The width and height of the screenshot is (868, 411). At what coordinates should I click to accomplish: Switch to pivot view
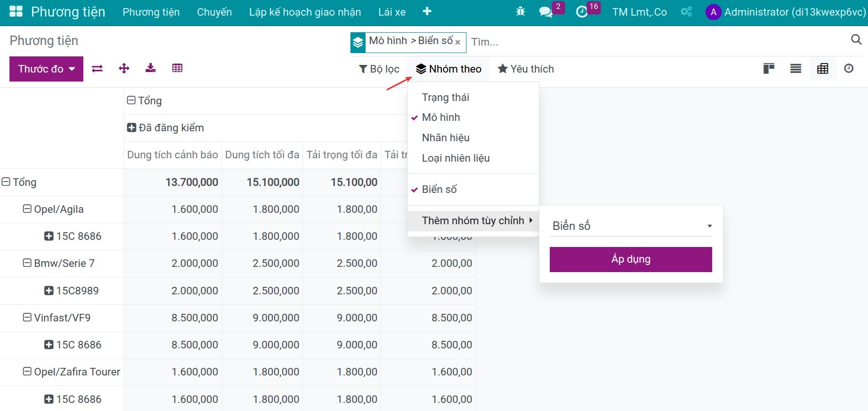coord(823,69)
